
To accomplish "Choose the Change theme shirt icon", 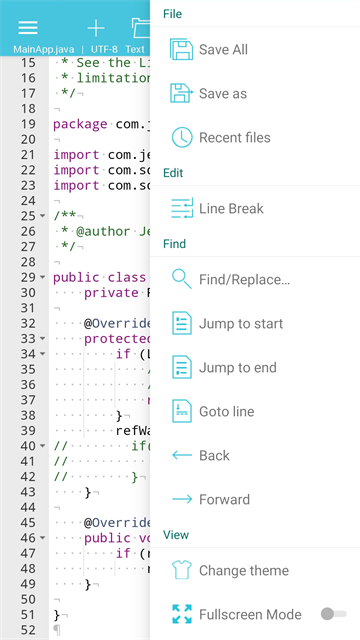I will [182, 570].
